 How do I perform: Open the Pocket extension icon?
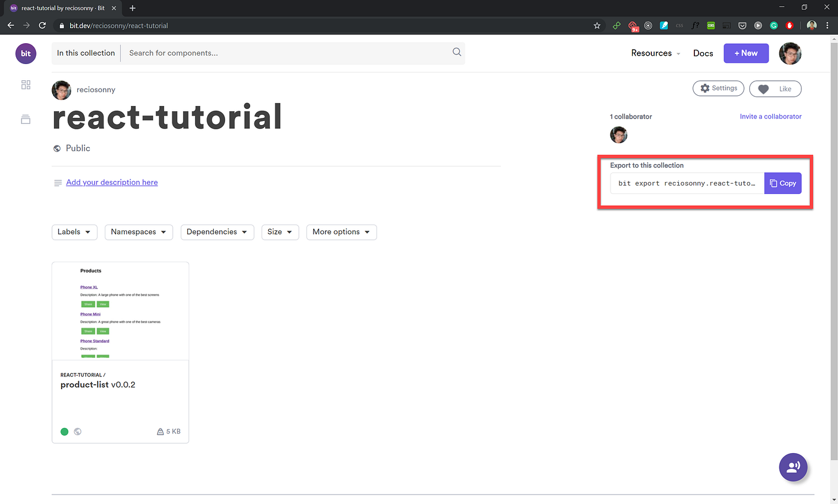click(742, 26)
